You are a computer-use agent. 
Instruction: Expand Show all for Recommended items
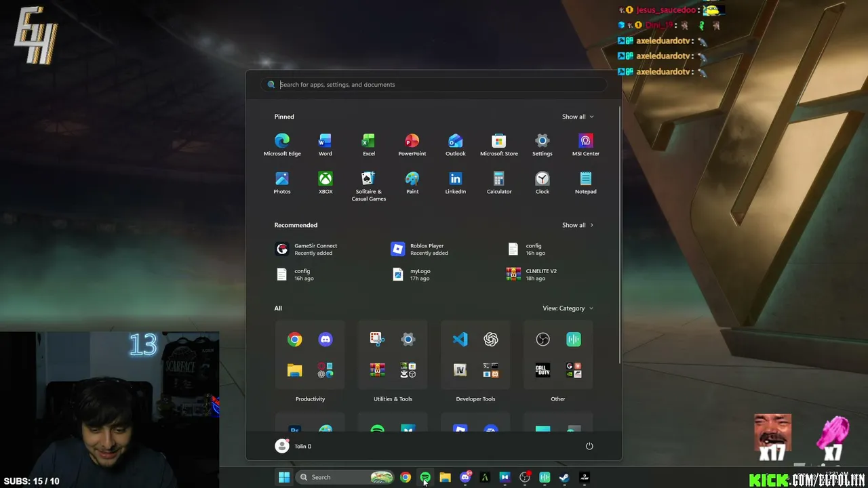pyautogui.click(x=578, y=225)
